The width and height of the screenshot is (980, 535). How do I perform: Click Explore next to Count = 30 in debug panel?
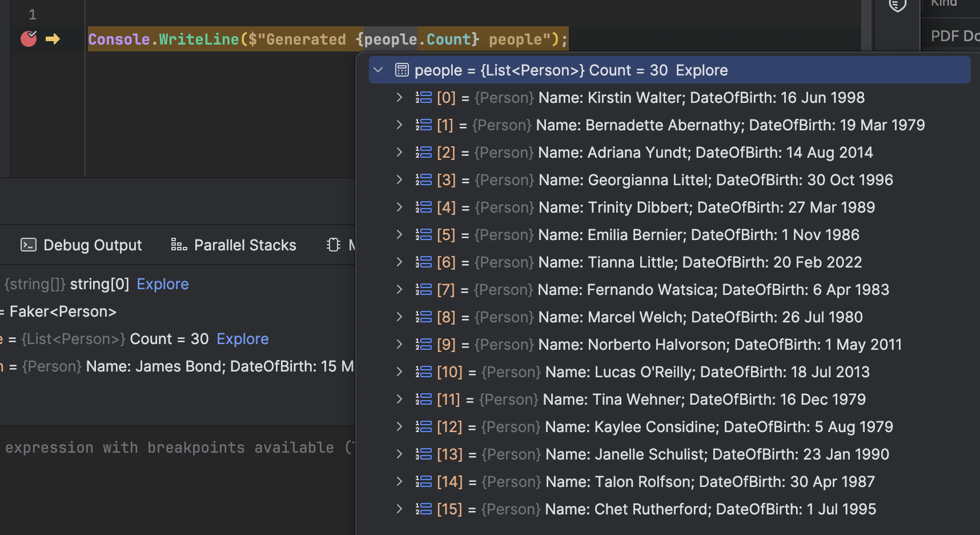(x=242, y=338)
